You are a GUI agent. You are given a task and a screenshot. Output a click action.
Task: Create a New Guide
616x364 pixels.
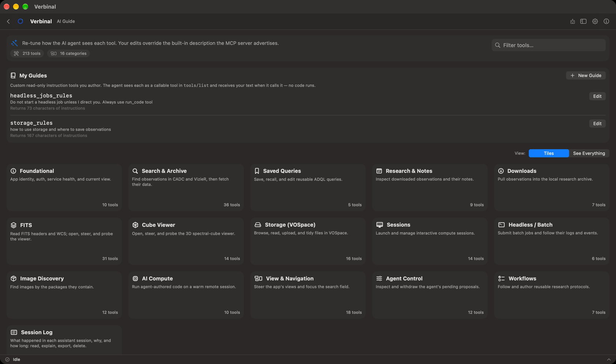pos(586,76)
